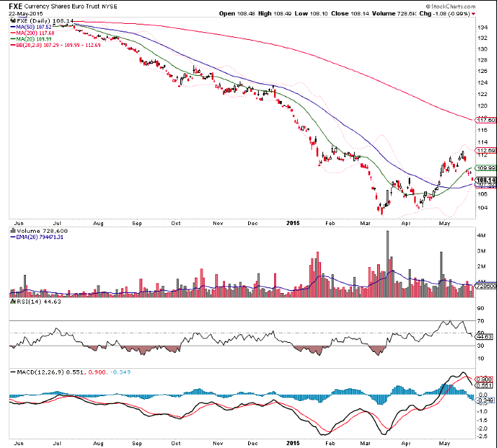This screenshot has height=448, width=497.
Task: Click the black line marker before MACD(12,26,9)
Action: (x=13, y=372)
